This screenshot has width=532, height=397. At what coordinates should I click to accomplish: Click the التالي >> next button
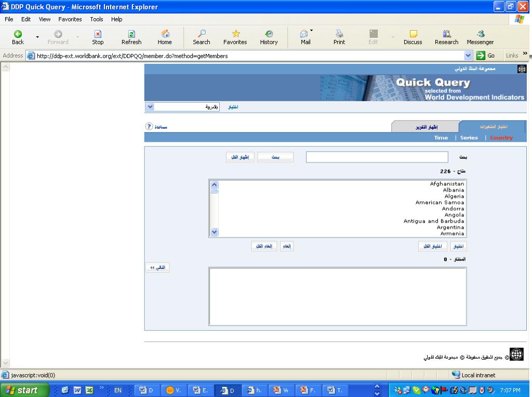pos(157,267)
